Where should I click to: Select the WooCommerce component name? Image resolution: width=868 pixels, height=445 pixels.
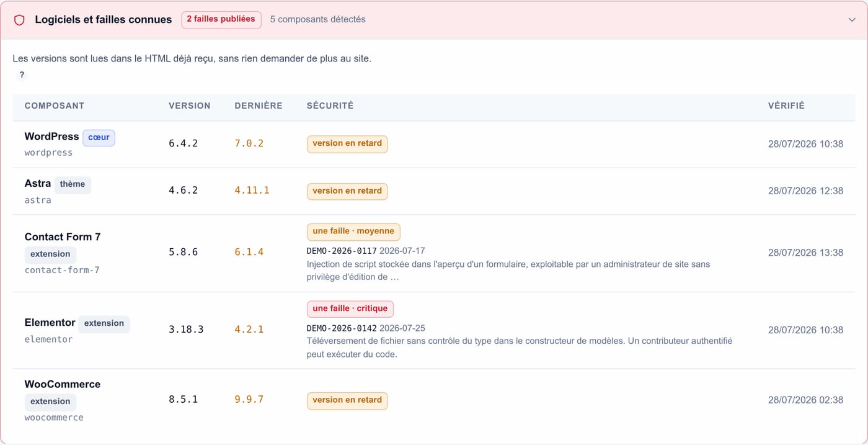63,385
